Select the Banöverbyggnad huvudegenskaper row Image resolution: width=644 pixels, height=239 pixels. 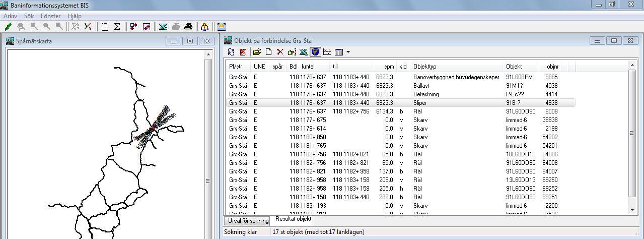400,77
